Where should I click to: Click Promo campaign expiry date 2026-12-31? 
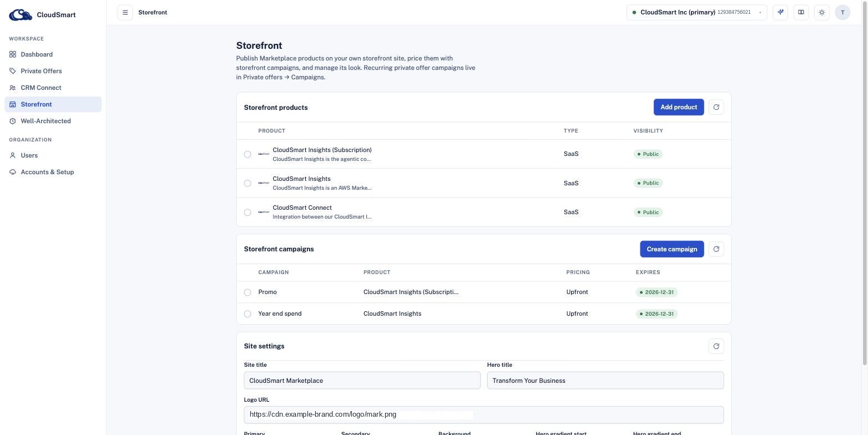point(657,292)
